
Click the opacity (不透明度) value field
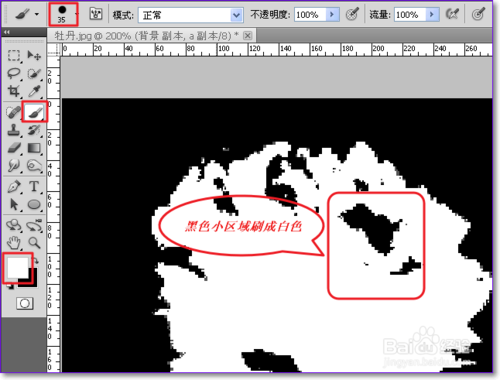tap(310, 15)
